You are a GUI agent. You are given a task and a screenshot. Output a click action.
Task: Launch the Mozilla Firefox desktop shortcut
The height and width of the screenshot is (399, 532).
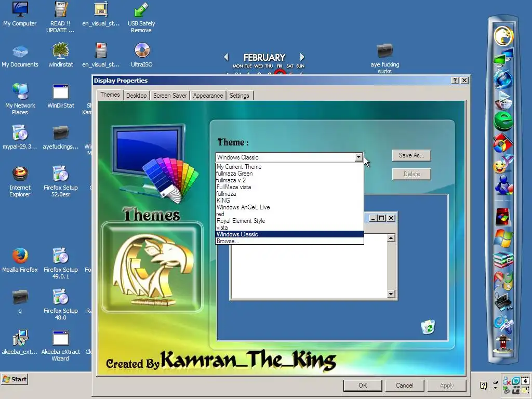(x=20, y=260)
